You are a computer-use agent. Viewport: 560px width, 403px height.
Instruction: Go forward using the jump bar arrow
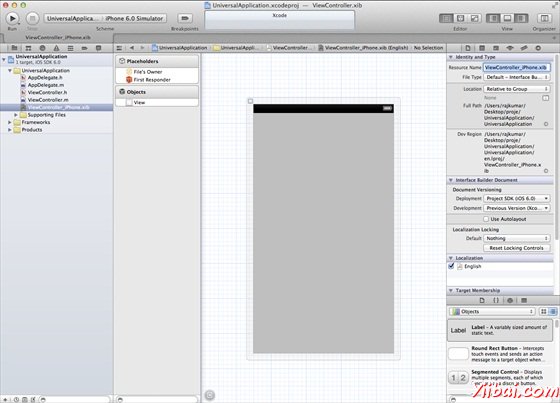pos(142,48)
